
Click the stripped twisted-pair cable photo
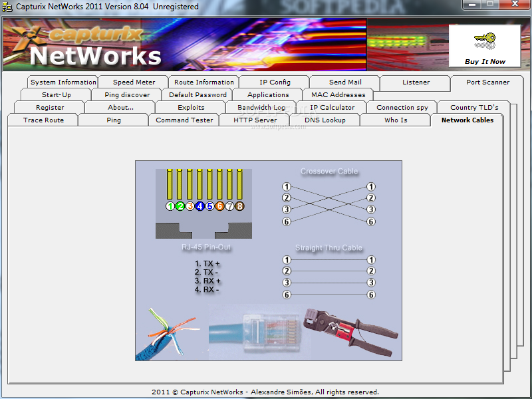168,334
